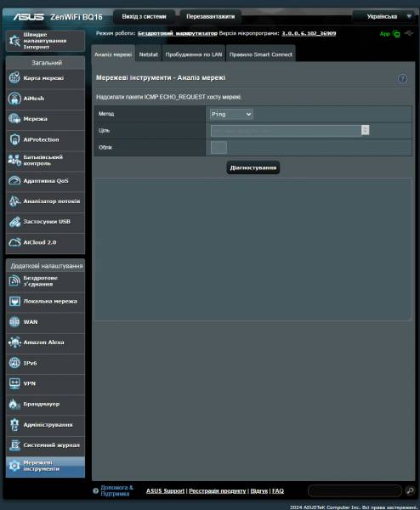The width and height of the screenshot is (420, 510).
Task: Open AiProtection shield icon
Action: click(x=14, y=139)
